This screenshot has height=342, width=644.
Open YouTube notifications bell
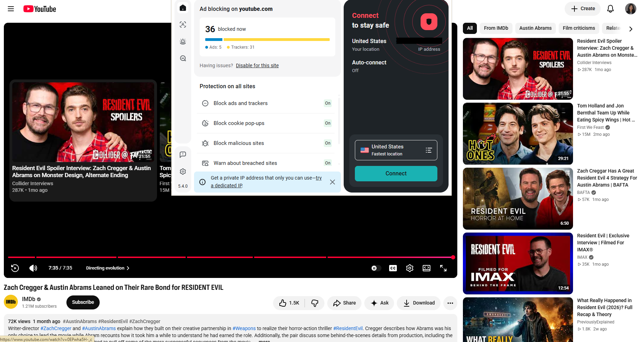tap(610, 9)
